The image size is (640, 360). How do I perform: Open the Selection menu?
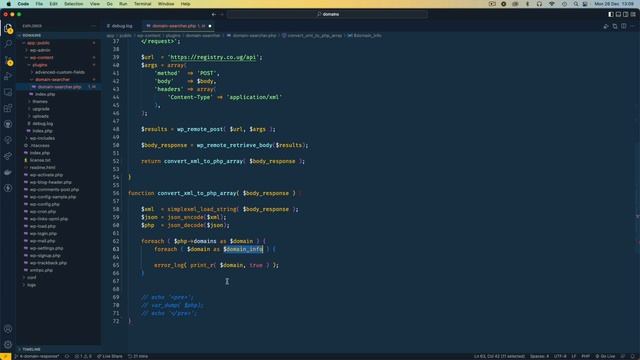(73, 4)
